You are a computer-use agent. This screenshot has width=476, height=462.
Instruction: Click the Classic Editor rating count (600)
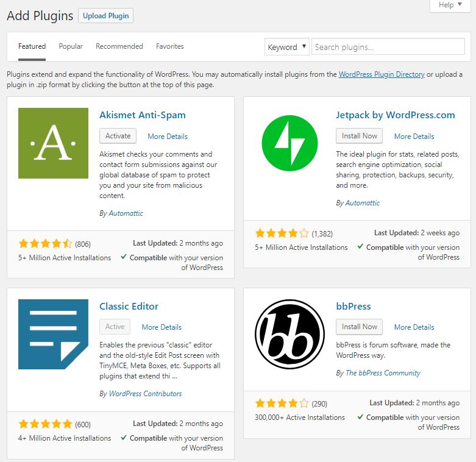coord(83,425)
